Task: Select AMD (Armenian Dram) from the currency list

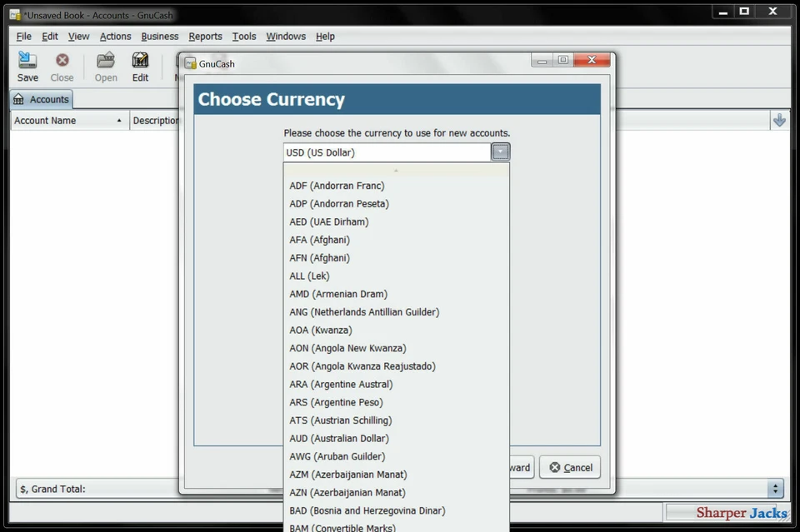Action: point(337,294)
